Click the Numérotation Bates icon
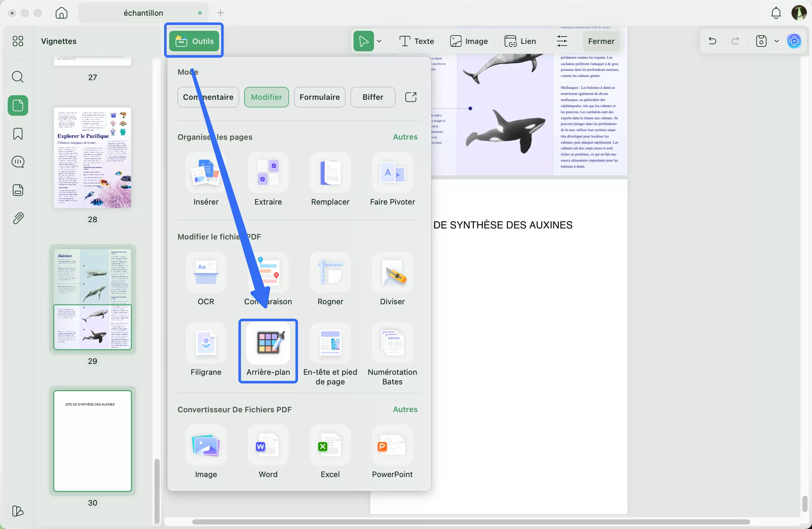812x529 pixels. point(392,343)
